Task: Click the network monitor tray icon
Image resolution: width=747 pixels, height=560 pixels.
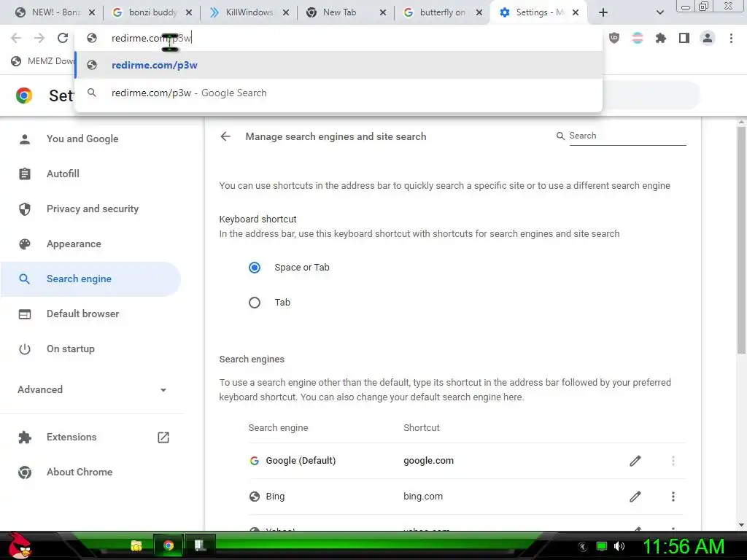Action: 602,546
